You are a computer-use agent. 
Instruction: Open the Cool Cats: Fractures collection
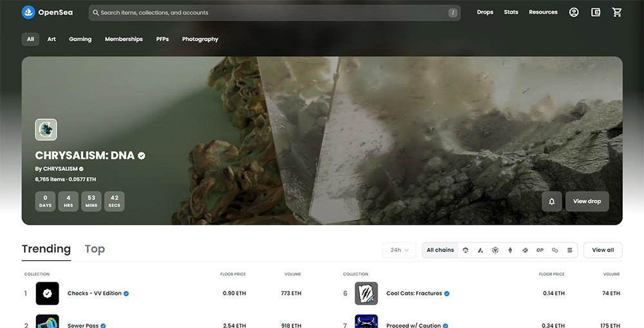[x=414, y=294]
